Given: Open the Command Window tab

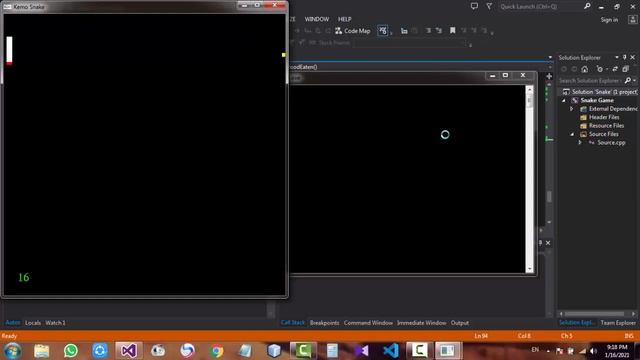Looking at the screenshot, I should (x=368, y=323).
